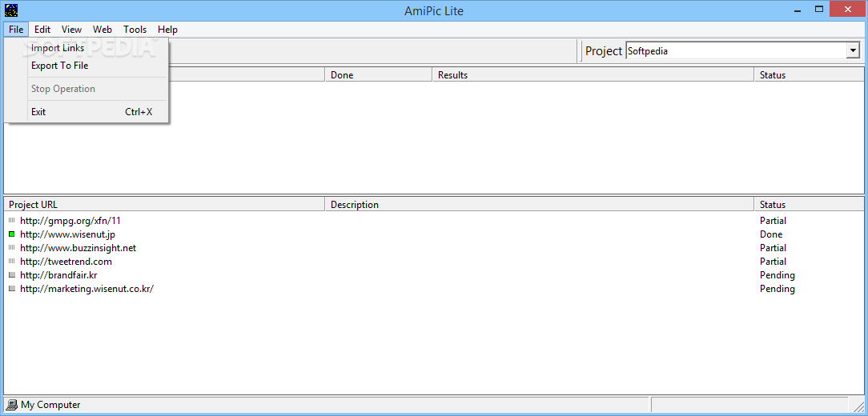This screenshot has height=416, width=868.
Task: Click the partial status icon for tweetrend.com
Action: [12, 261]
